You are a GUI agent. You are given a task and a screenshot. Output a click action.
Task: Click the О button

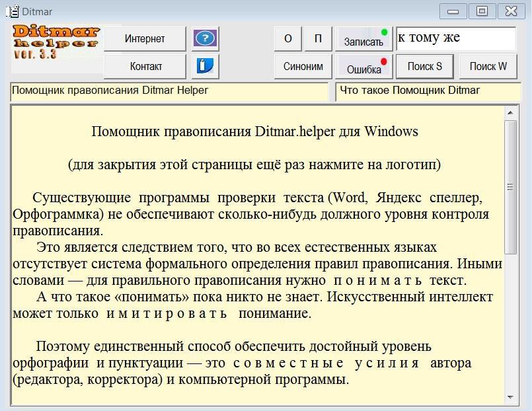287,39
